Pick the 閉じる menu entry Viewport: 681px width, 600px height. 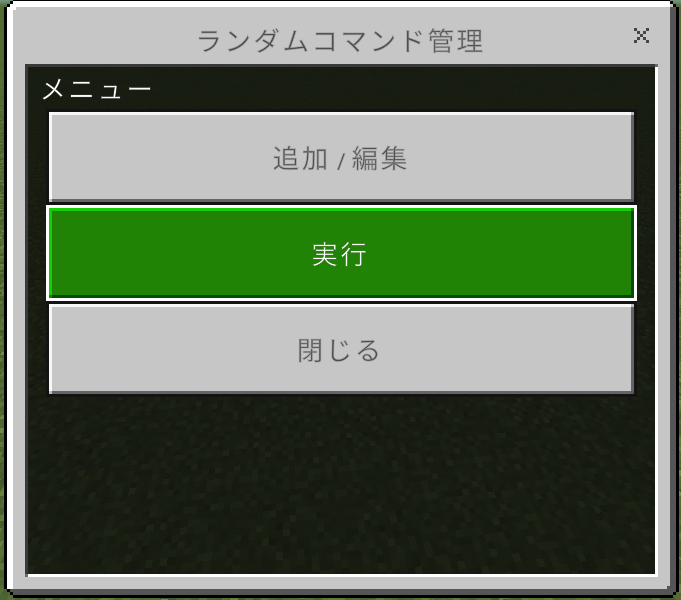coord(341,349)
